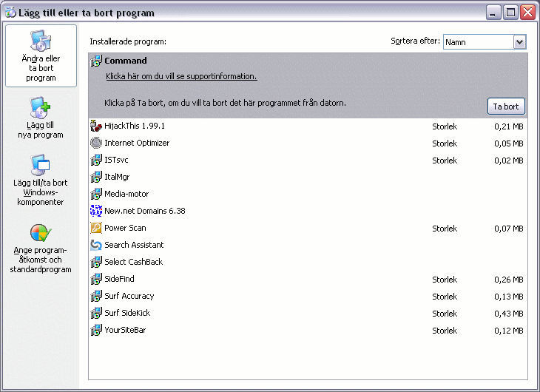This screenshot has width=540, height=392.
Task: Select the ISTsvc entry
Action: coord(308,160)
